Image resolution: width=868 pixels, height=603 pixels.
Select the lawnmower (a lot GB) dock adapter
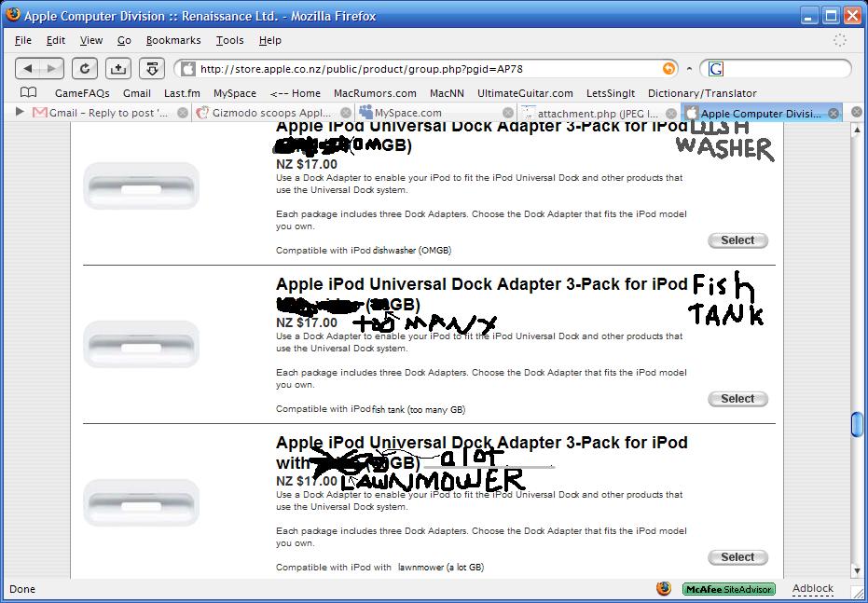[x=737, y=557]
